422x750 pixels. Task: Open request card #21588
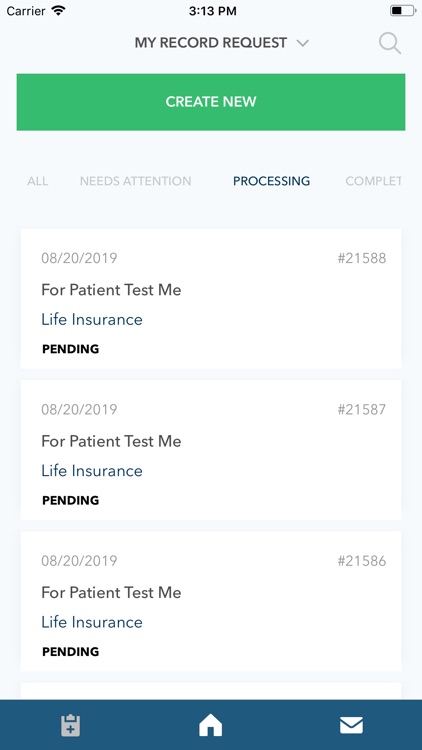[x=211, y=298]
